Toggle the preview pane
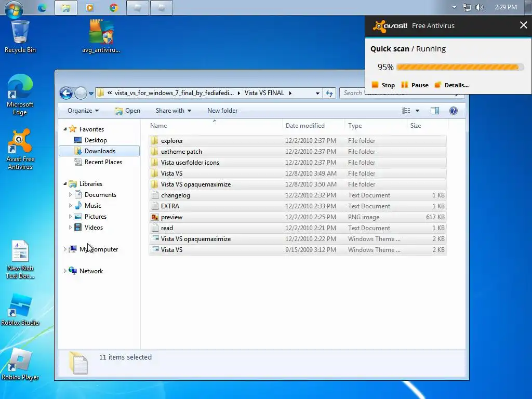532x399 pixels. tap(435, 111)
